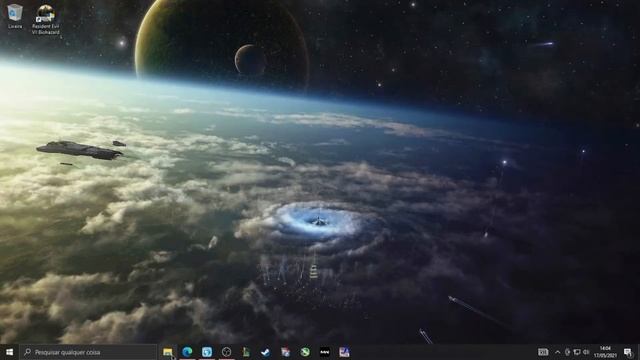Screen dimensions: 640x360
Task: Open the green round taskbar app
Action: click(x=305, y=352)
